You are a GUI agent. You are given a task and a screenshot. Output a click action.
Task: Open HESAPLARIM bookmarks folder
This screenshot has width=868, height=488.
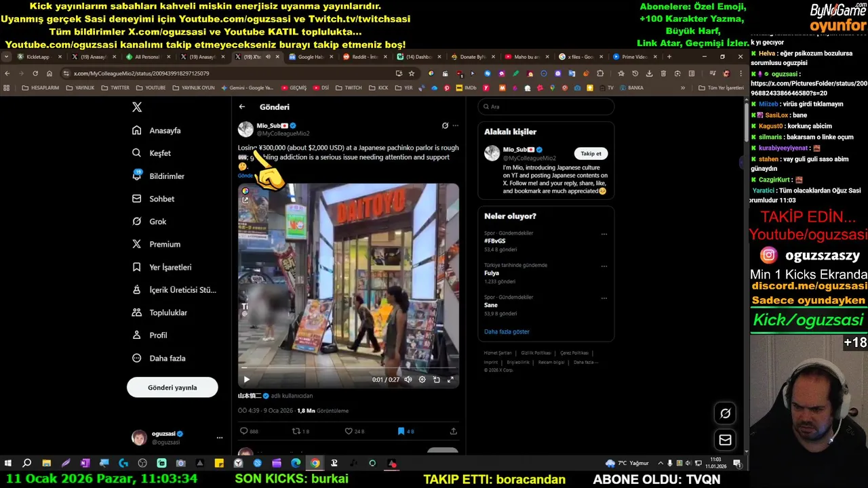point(40,88)
